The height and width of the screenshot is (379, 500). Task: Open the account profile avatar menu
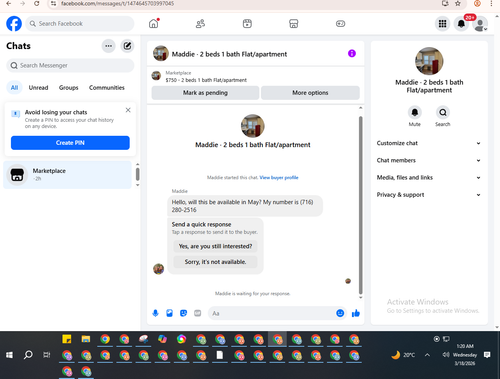[x=480, y=24]
